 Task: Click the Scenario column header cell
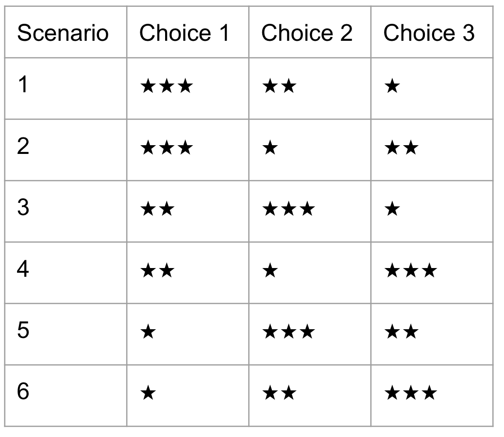[66, 32]
